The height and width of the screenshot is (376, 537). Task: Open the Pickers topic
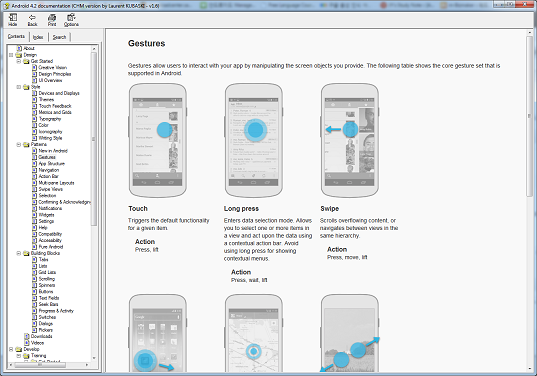[46, 330]
